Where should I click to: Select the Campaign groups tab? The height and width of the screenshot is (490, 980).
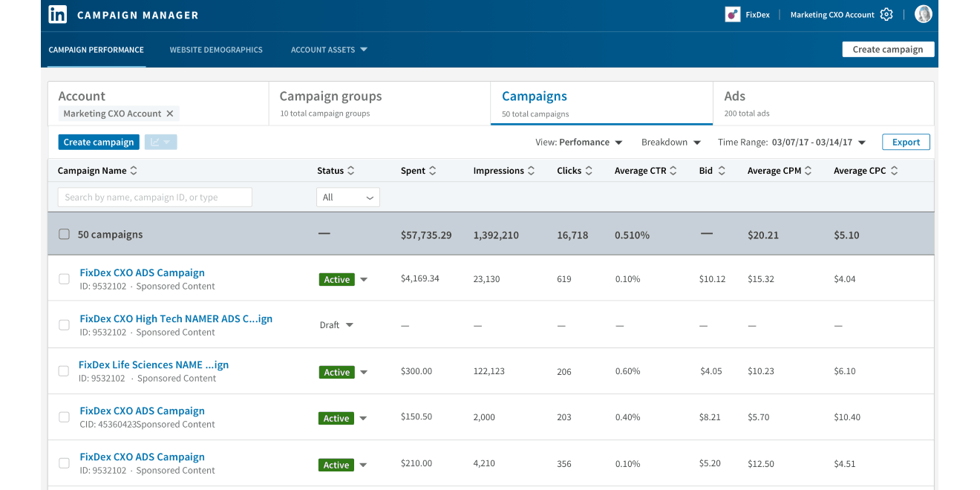tap(379, 104)
